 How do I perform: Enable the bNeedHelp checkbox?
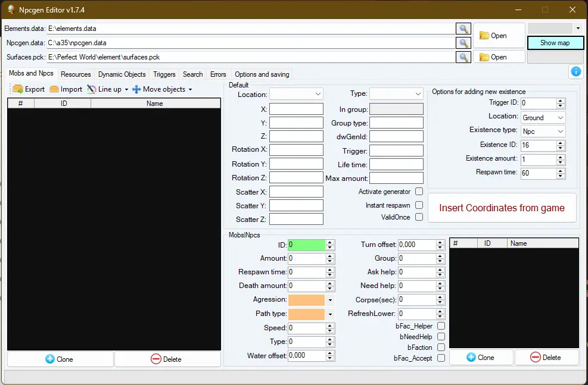click(x=441, y=336)
